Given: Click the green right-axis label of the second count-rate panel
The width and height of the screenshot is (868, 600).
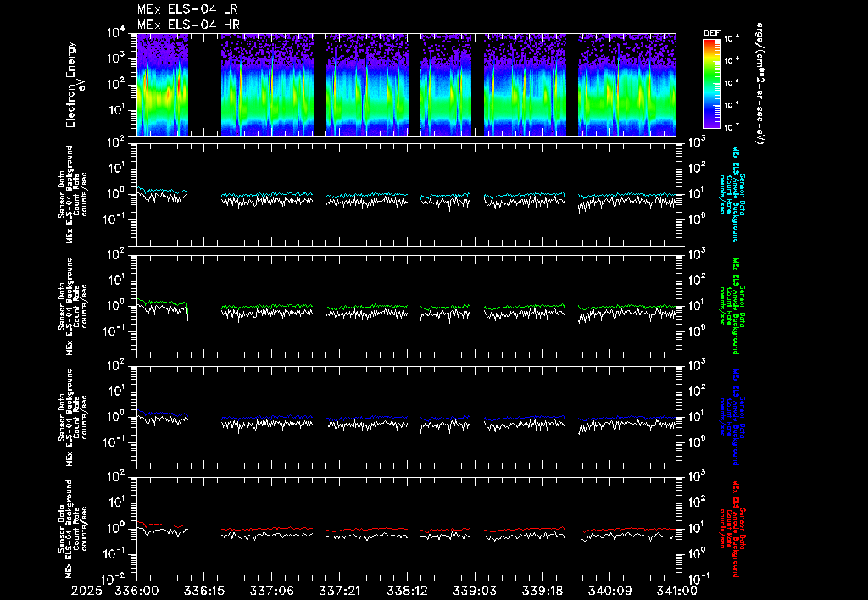Looking at the screenshot, I should tap(733, 306).
